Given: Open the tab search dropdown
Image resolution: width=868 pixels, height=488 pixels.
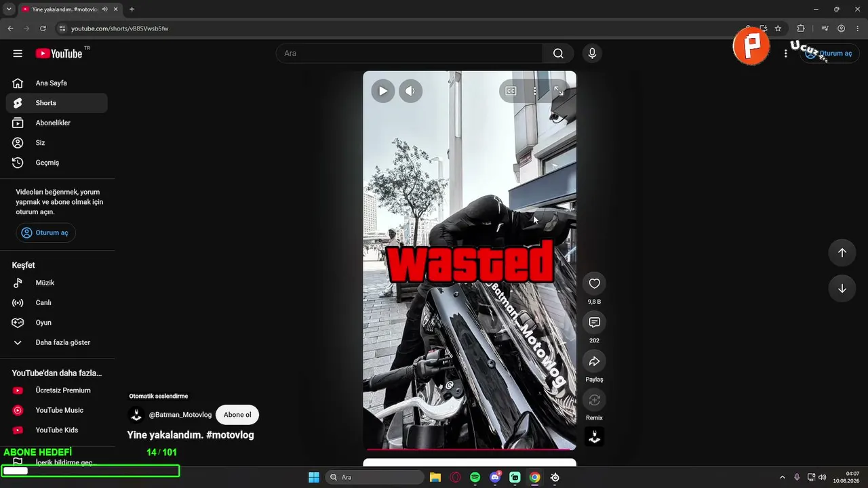Looking at the screenshot, I should 9,9.
